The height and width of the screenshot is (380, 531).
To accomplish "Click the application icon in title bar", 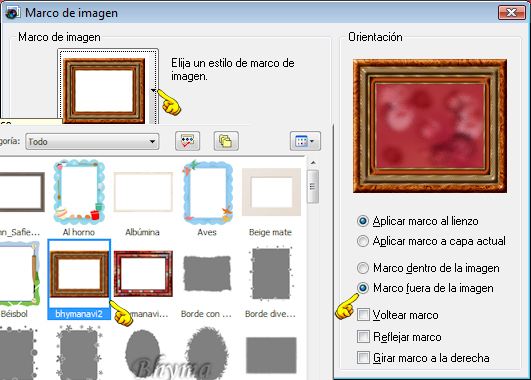I will (x=13, y=13).
